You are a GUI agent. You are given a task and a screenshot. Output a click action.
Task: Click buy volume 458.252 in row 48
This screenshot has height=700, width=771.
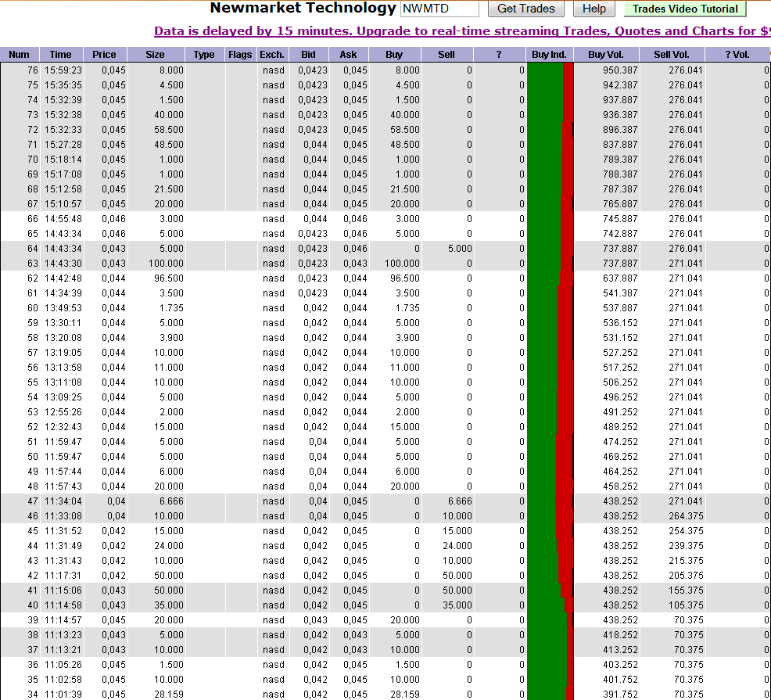620,486
